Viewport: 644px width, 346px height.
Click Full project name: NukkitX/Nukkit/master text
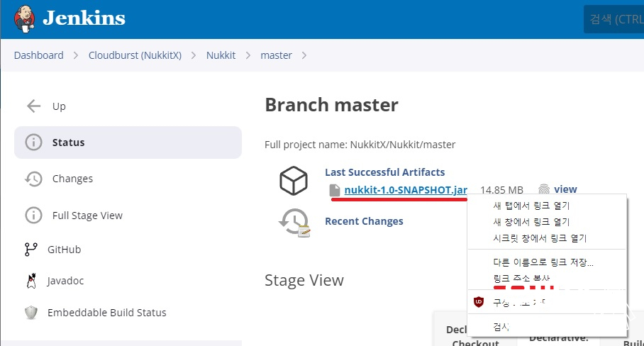(360, 145)
